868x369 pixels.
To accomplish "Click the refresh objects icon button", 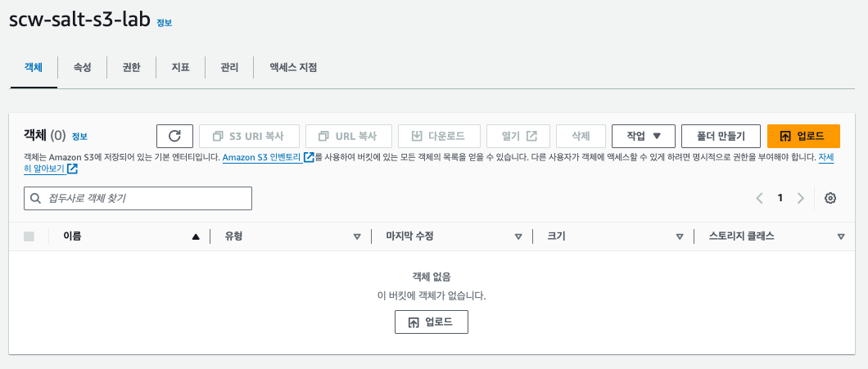I will 174,136.
